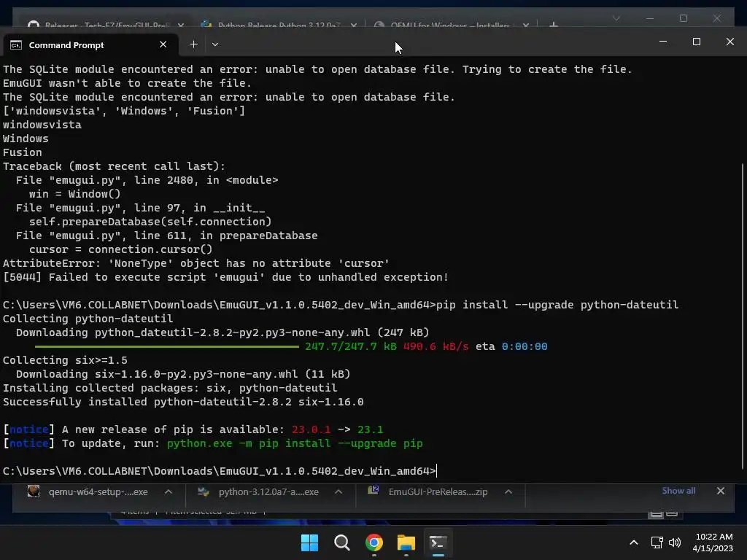
Task: Expand options for qemu-w64-setup download
Action: [x=169, y=492]
